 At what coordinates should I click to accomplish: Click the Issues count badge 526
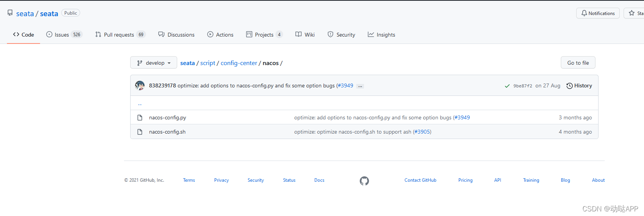coord(77,35)
